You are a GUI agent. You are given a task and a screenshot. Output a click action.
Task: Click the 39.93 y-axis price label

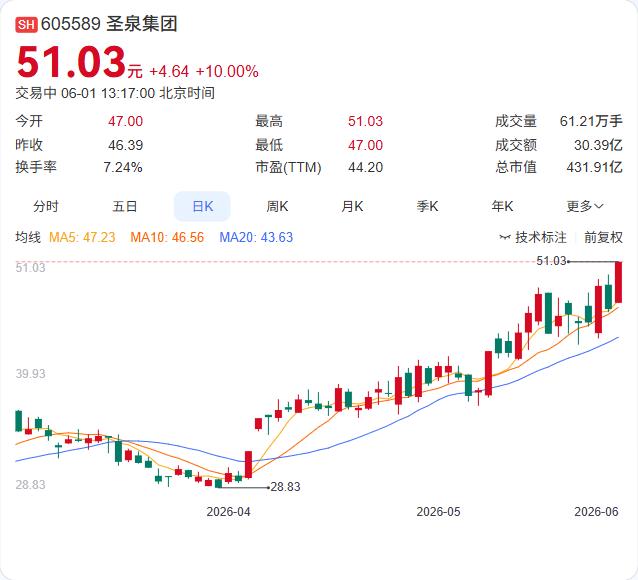pos(31,374)
